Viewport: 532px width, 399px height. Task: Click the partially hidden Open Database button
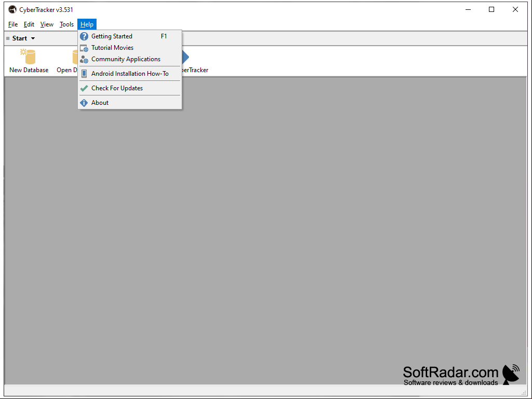67,62
